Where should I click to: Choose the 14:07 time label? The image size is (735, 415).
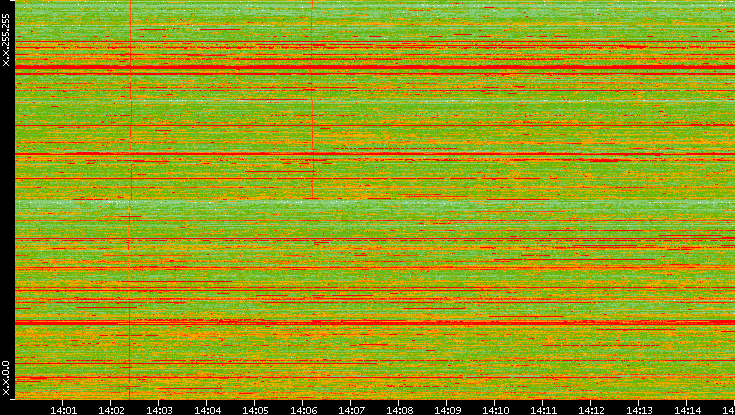point(351,411)
